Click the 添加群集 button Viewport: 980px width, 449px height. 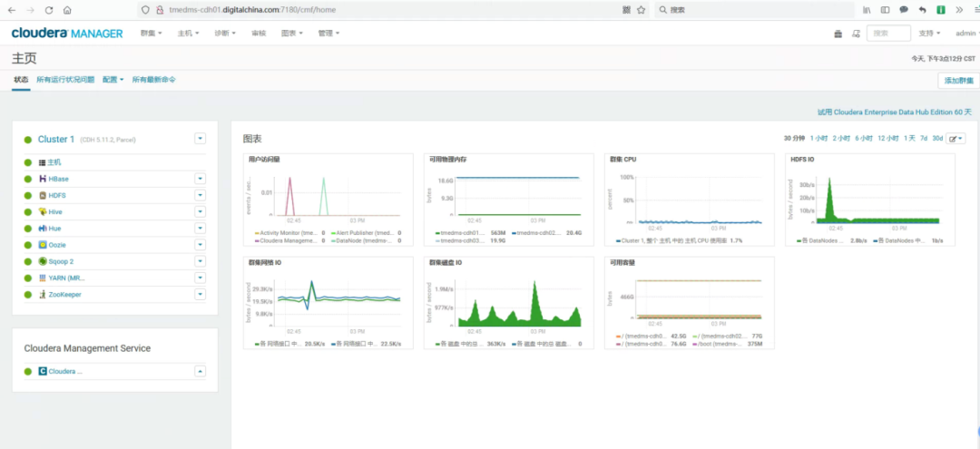957,81
